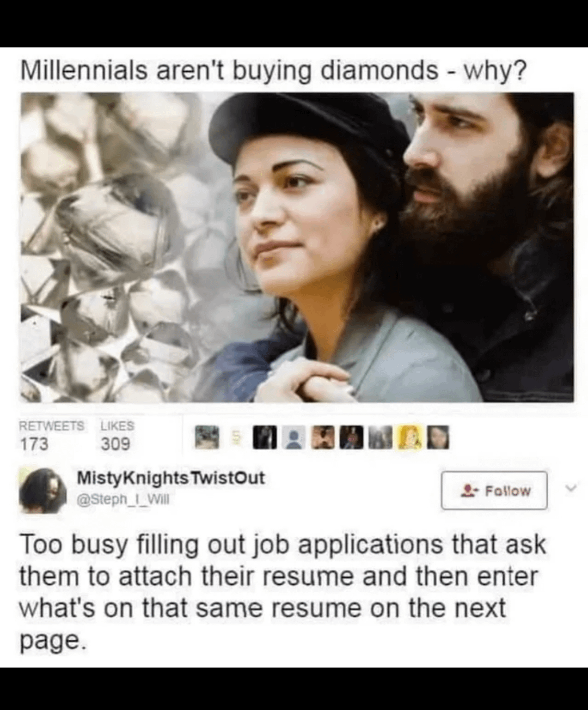Open the brown-toned liker avatar in the middle
The height and width of the screenshot is (710, 588).
point(323,436)
